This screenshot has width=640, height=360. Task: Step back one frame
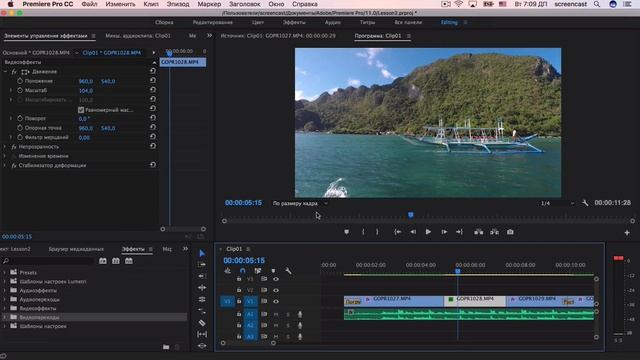coord(413,232)
